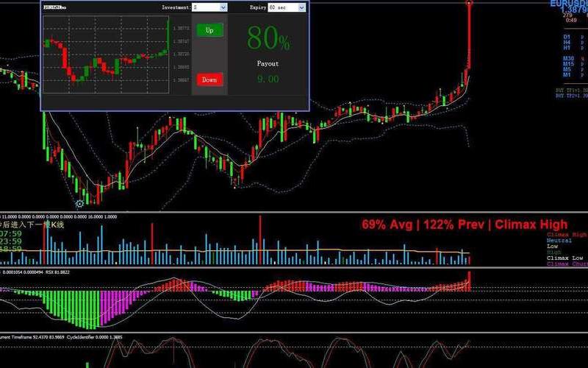
Task: Click the Payout label
Action: coord(268,64)
